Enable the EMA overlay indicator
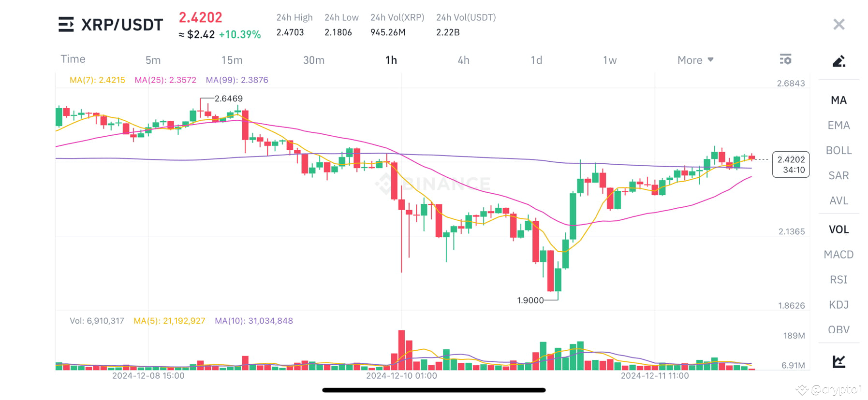This screenshot has width=868, height=400. (838, 125)
